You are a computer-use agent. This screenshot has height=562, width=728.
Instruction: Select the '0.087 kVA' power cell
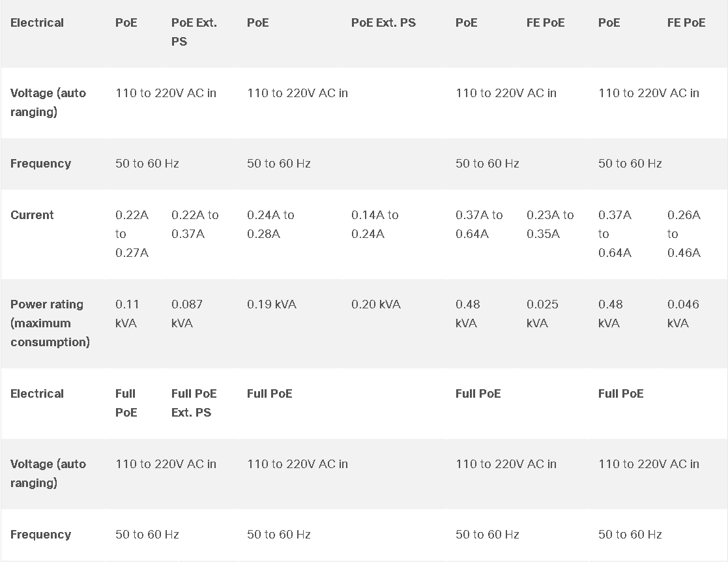click(186, 314)
